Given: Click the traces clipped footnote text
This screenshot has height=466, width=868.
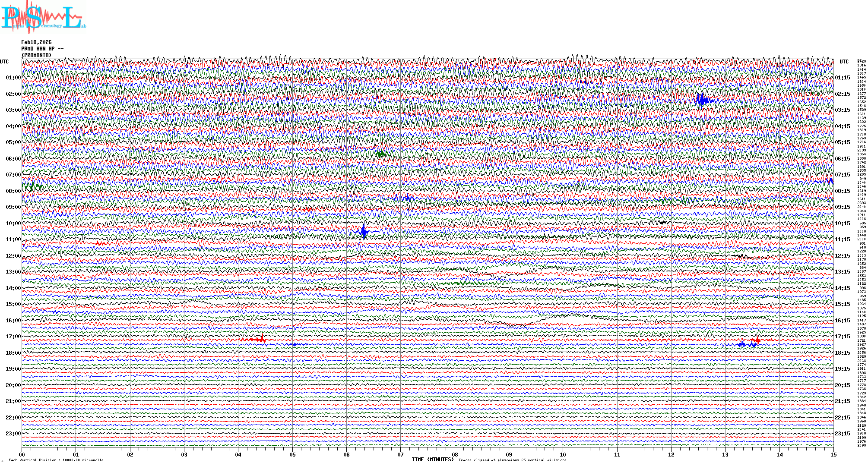Looking at the screenshot, I should pyautogui.click(x=512, y=460).
